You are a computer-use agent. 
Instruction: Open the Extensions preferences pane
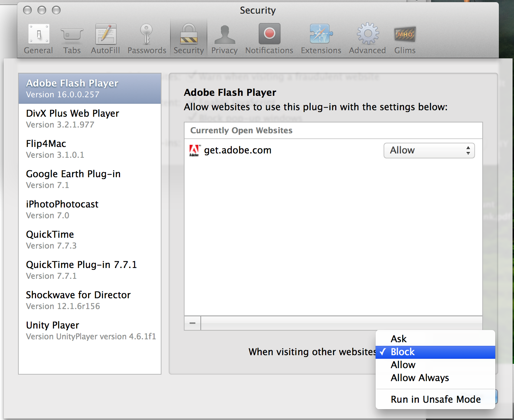click(321, 39)
